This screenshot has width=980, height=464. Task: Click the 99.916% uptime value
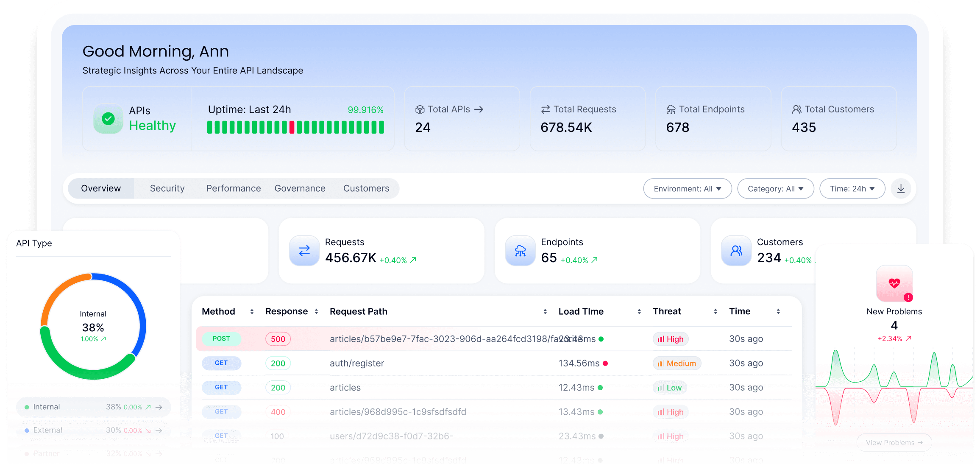click(x=365, y=110)
